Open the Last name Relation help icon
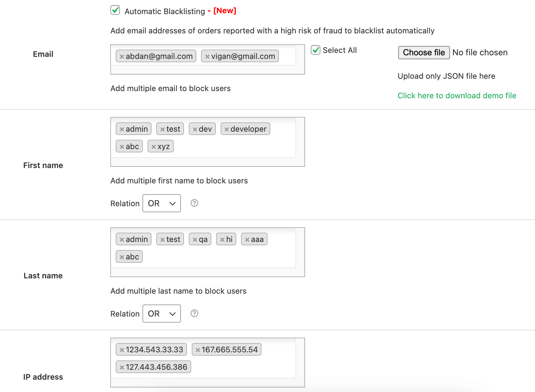The image size is (535, 392). coord(194,314)
